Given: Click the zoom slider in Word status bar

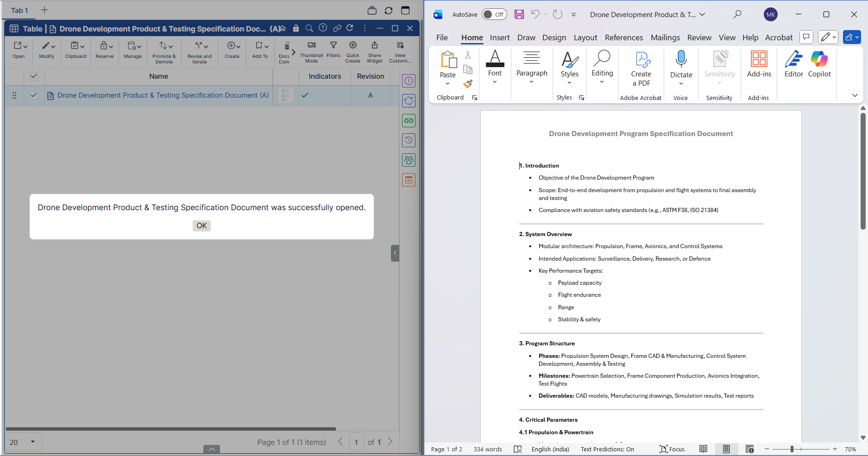Looking at the screenshot, I should tap(792, 449).
